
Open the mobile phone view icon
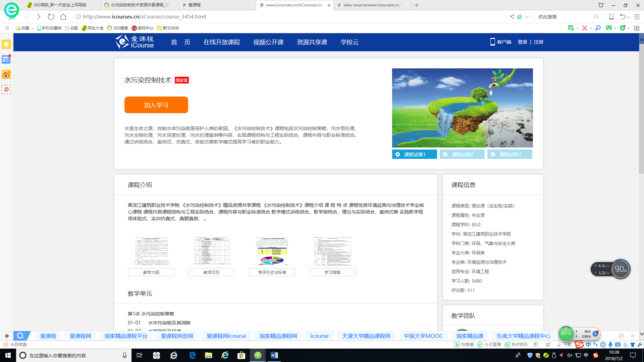[x=611, y=16]
